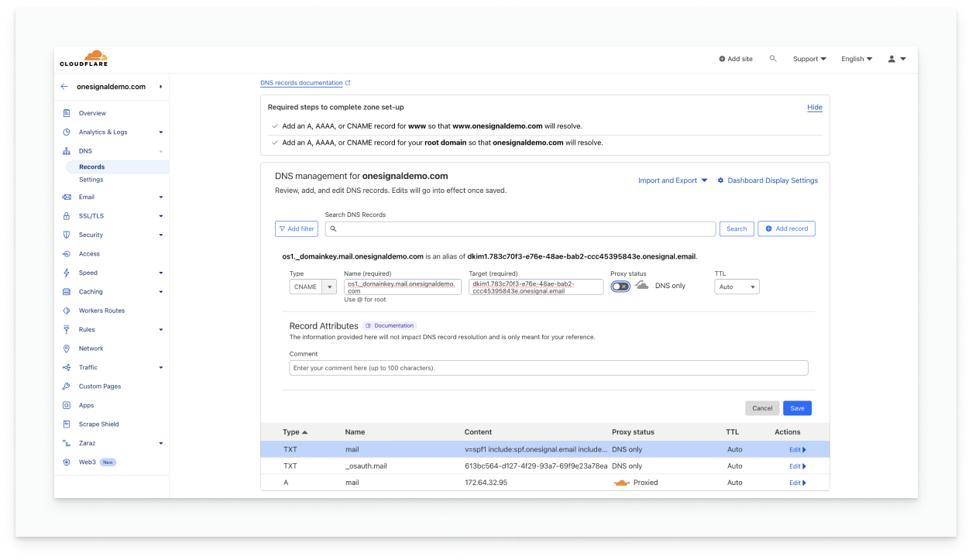Edit the A mail record

pos(798,483)
